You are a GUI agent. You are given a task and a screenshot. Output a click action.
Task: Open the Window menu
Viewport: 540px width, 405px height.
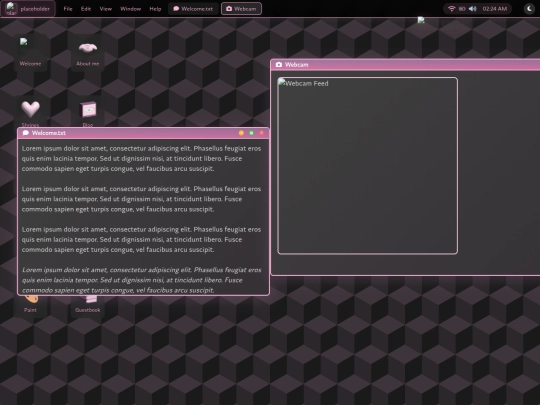point(130,9)
